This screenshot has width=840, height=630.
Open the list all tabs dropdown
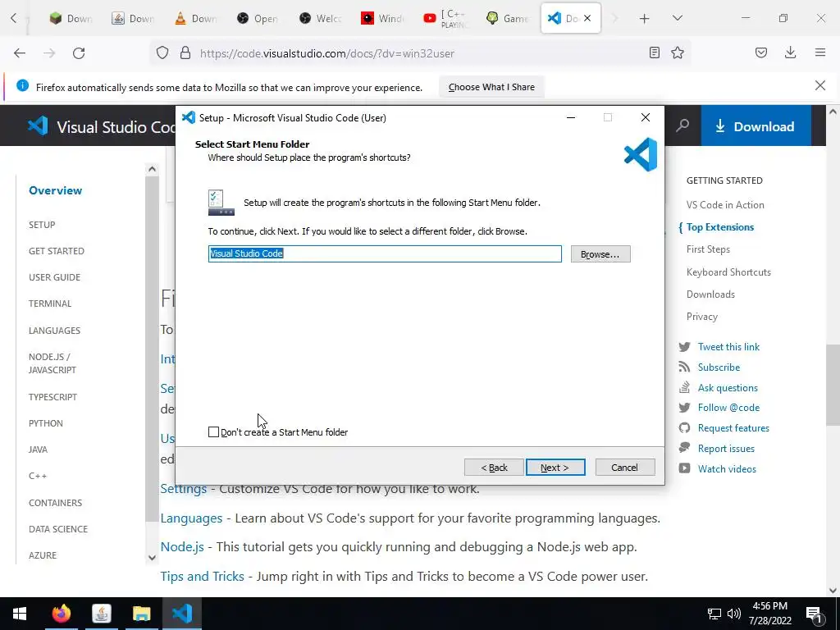coord(677,18)
